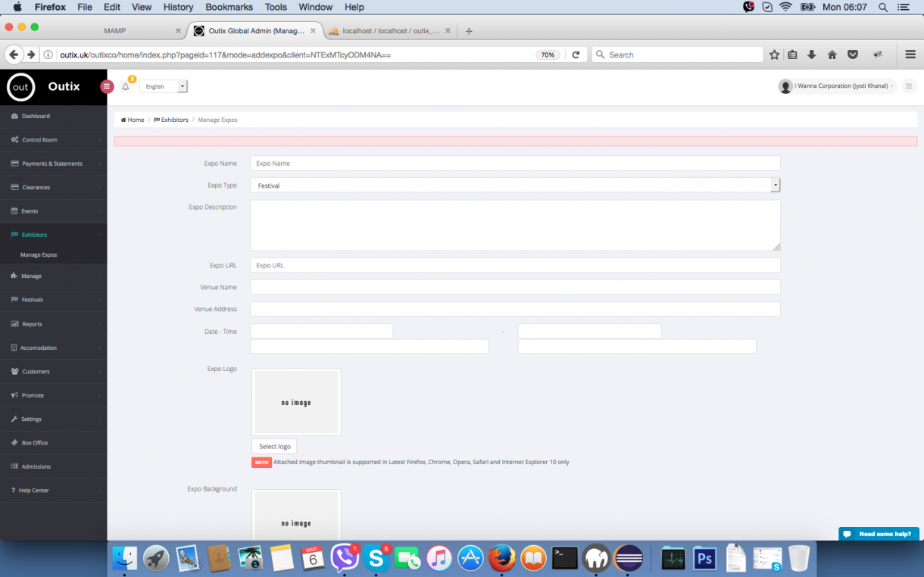This screenshot has height=577, width=924.
Task: Open Finder from the Dock
Action: [125, 559]
